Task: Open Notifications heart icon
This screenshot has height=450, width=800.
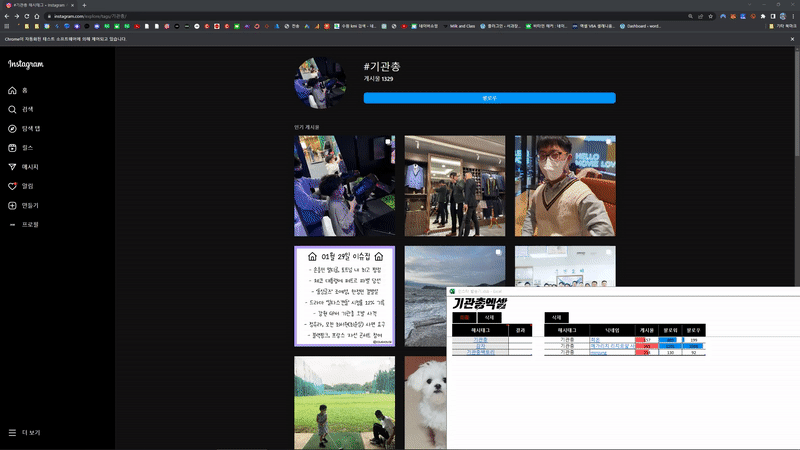Action: pos(12,186)
